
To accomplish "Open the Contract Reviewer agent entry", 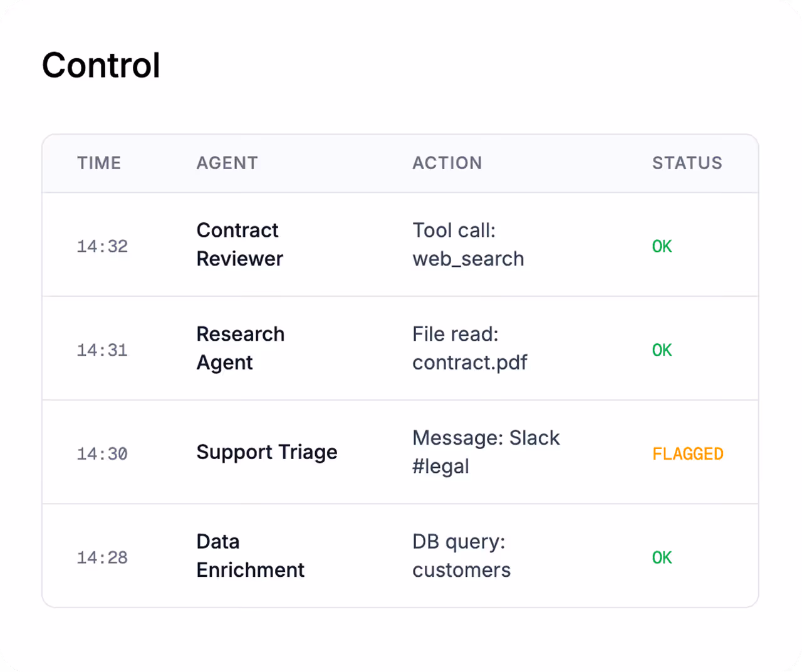I will tap(239, 244).
